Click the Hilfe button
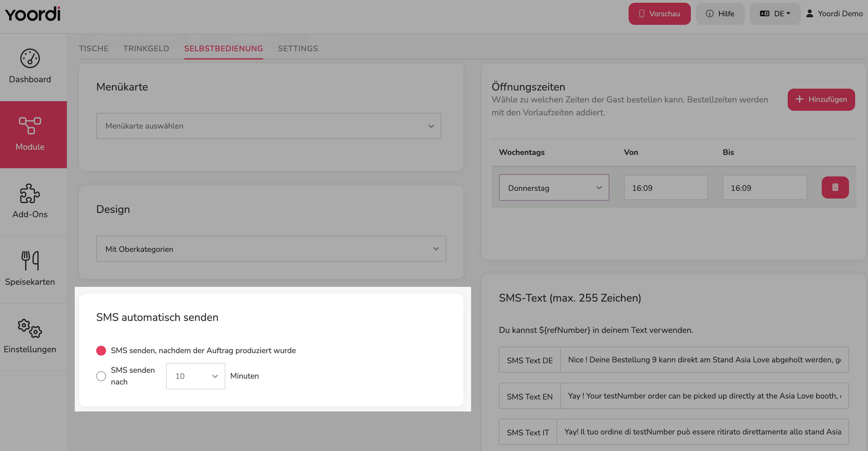This screenshot has width=868, height=451. (720, 13)
